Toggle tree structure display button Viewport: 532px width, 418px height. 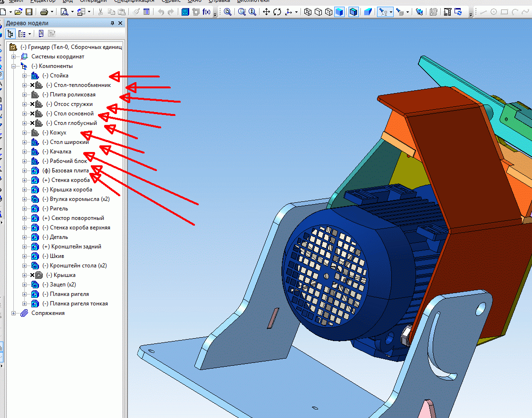point(10,34)
